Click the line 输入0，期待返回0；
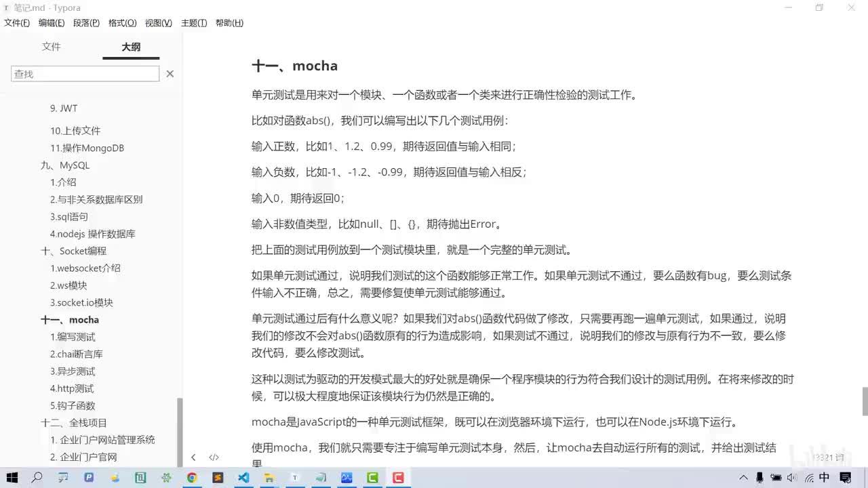 pyautogui.click(x=298, y=198)
